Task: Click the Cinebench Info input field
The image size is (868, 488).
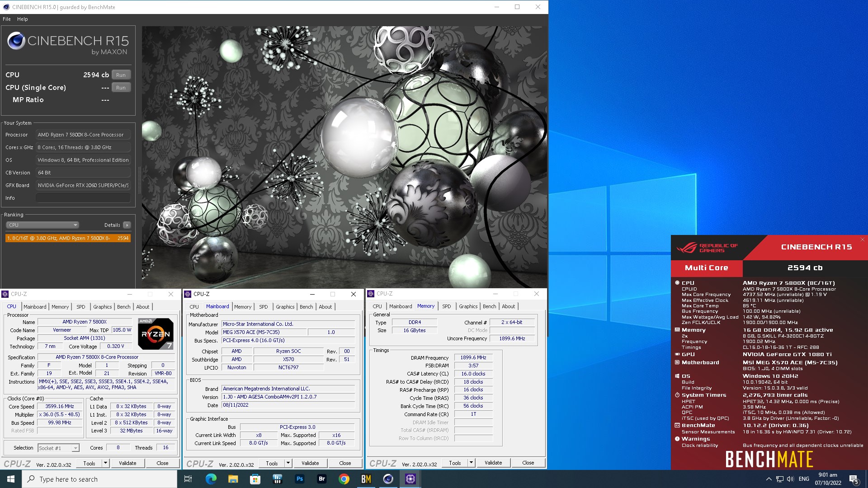Action: tap(83, 198)
